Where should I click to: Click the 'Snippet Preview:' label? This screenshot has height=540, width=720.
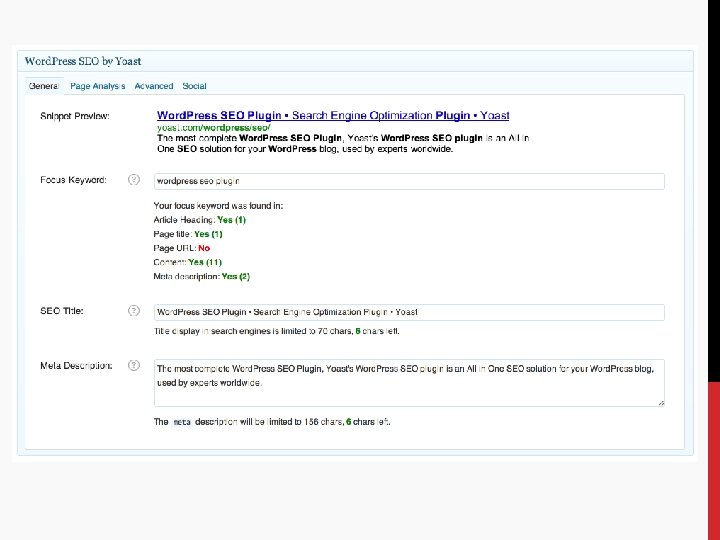75,116
